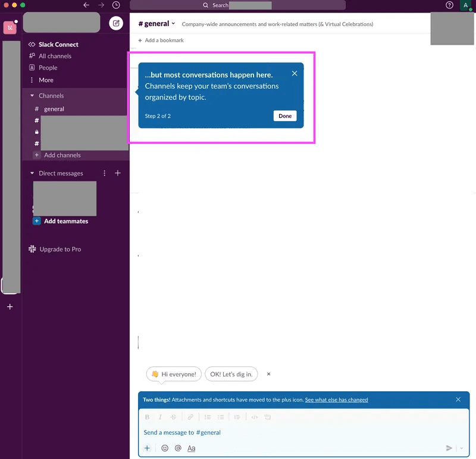Open the plus attachments icon in composer
This screenshot has height=459, width=476.
click(x=147, y=448)
